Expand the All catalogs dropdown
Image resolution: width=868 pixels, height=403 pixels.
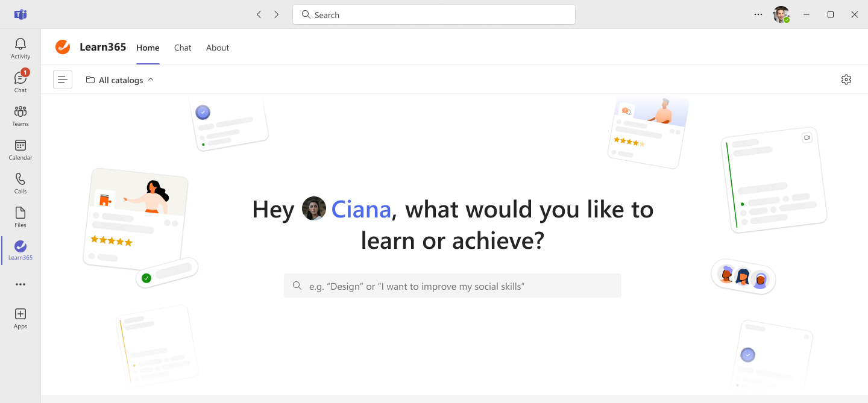(120, 80)
